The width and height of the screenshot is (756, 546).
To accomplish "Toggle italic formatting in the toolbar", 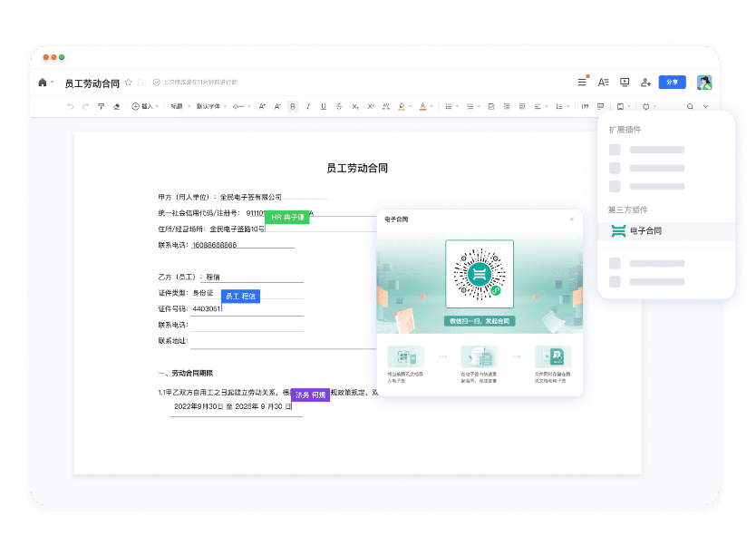I will pos(307,106).
